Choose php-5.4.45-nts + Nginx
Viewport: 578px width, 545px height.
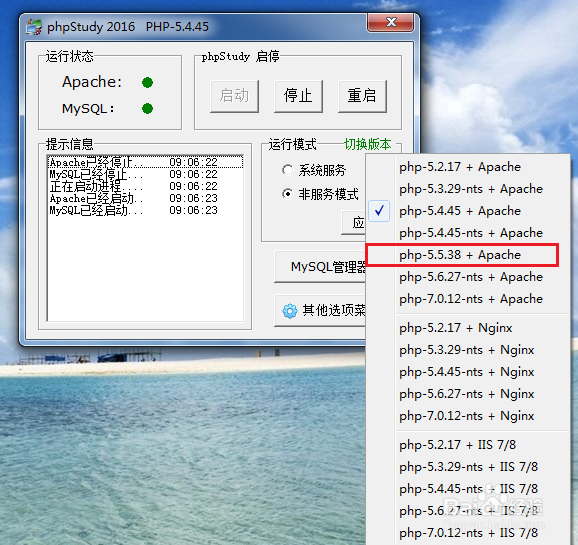click(468, 372)
